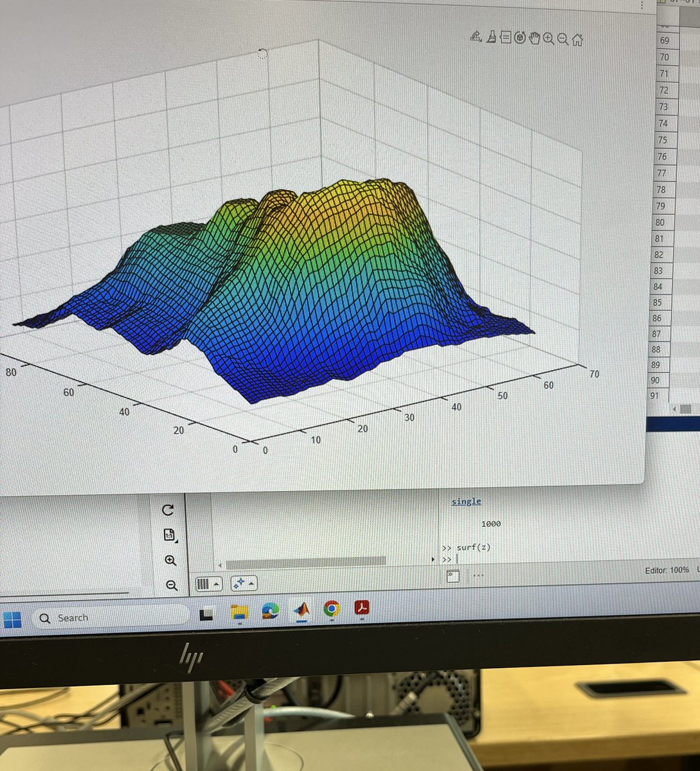Click the refresh arrow in the left side panel
This screenshot has height=771, width=700.
[168, 510]
